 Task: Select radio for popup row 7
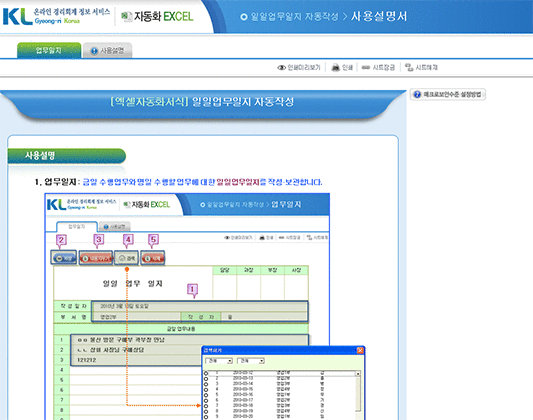[x=206, y=406]
